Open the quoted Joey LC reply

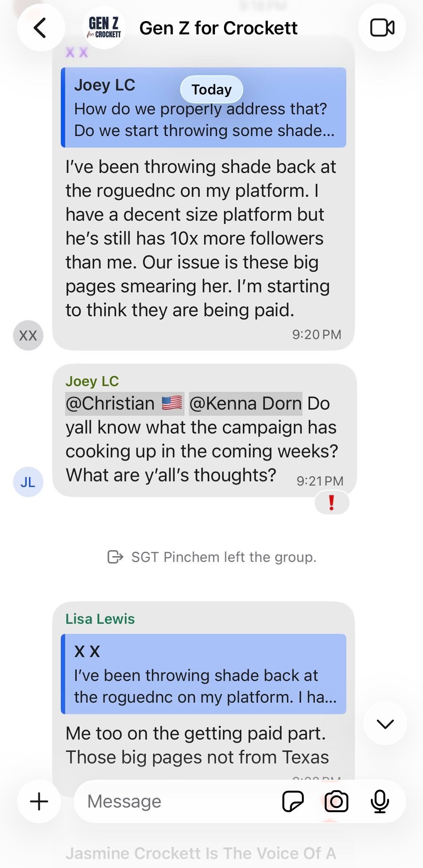point(203,107)
